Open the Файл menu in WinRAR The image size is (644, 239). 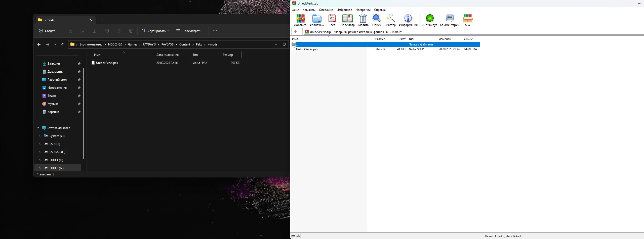295,10
